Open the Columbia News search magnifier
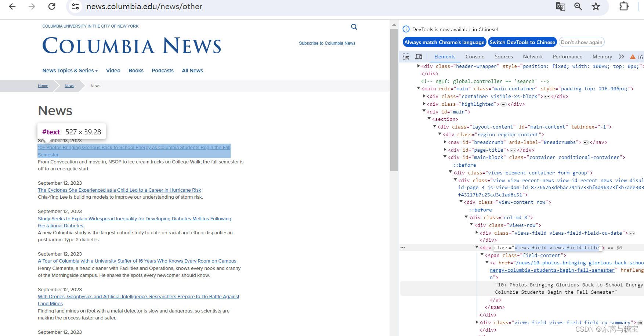This screenshot has height=336, width=644. (354, 27)
